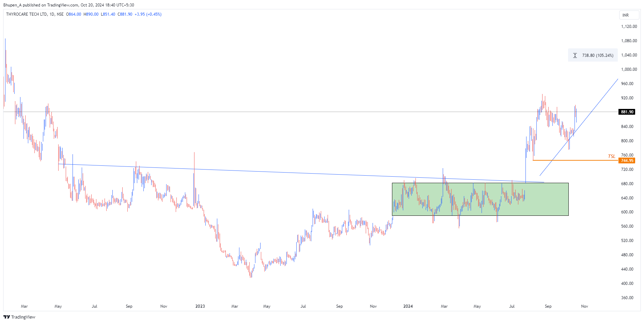Click the 600.00 price axis label

coord(627,212)
